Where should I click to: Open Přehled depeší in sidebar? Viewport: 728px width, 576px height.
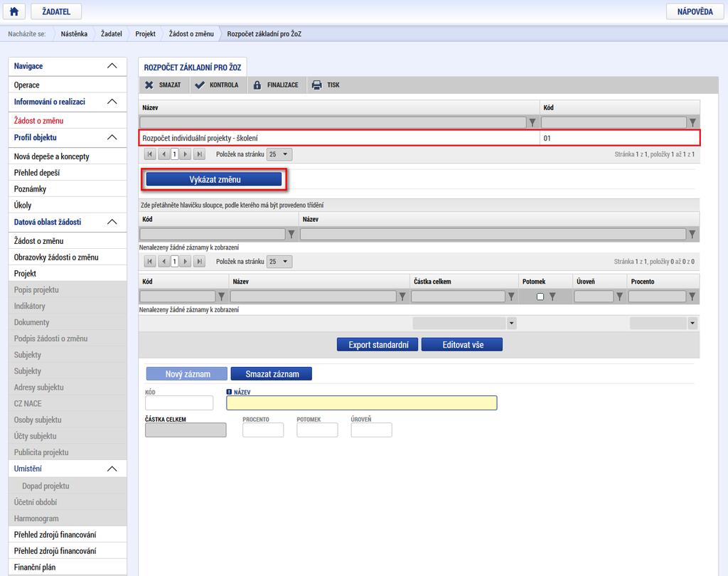click(68, 173)
